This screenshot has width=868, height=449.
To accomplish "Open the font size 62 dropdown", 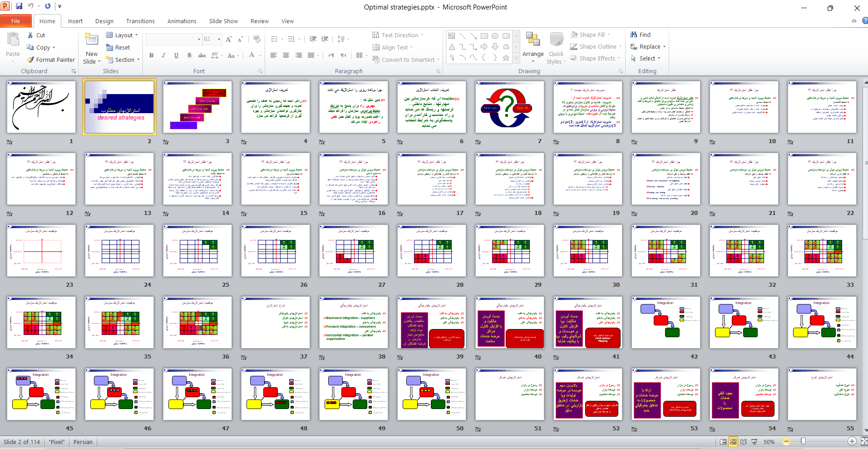I will tap(219, 39).
